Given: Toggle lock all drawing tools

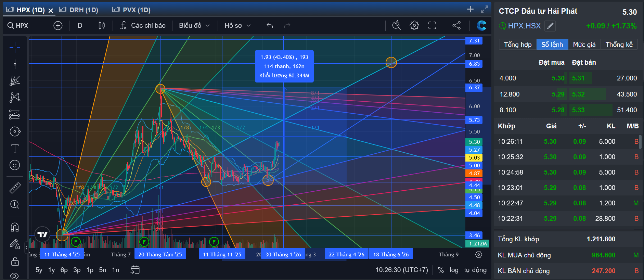Looking at the screenshot, I should point(15,261).
